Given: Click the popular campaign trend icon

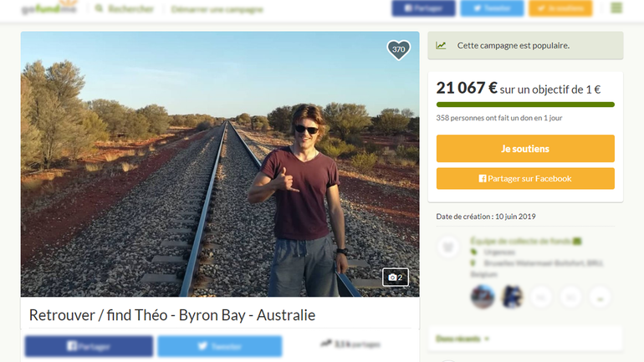Looking at the screenshot, I should tap(441, 45).
